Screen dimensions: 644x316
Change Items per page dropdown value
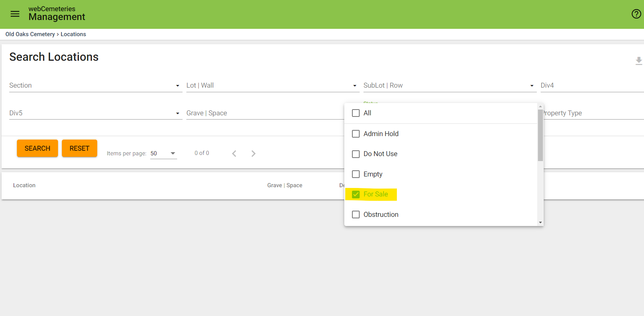163,153
